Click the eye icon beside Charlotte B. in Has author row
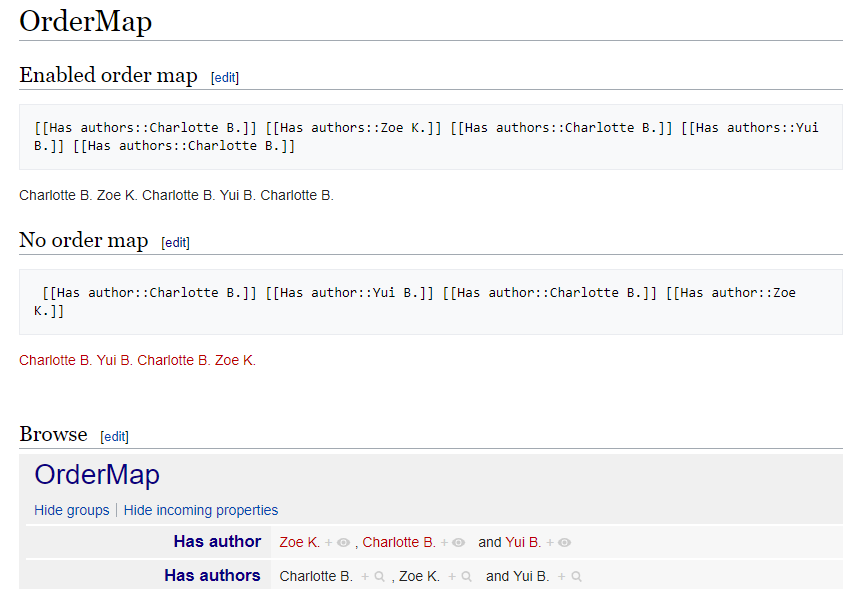 pyautogui.click(x=459, y=543)
